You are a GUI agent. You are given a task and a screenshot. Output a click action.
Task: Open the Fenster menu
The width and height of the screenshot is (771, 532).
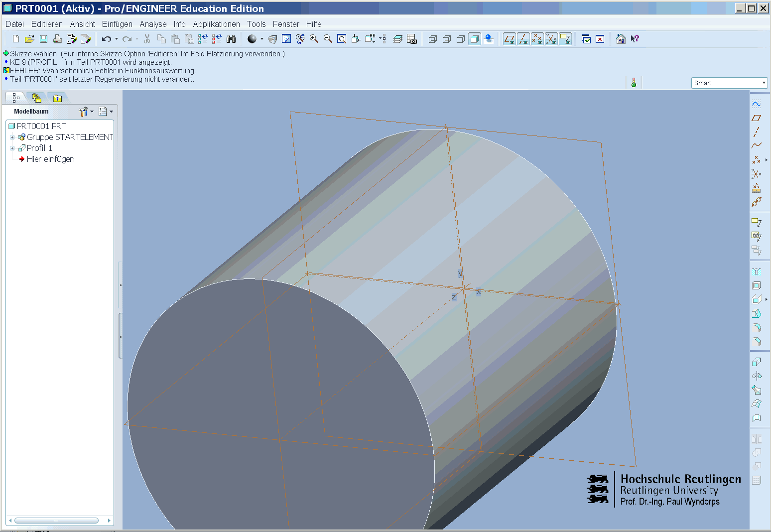coord(286,24)
